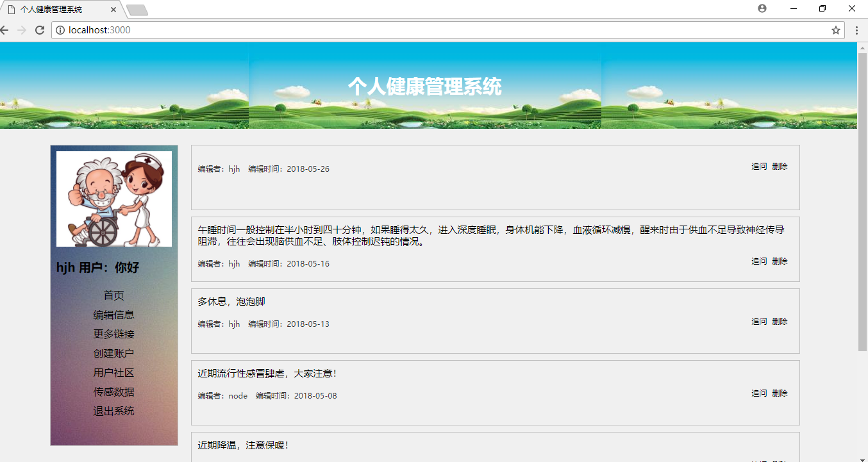This screenshot has height=462, width=868.
Task: Click 追问 on the 近期流行性感冒 post
Action: tap(759, 393)
